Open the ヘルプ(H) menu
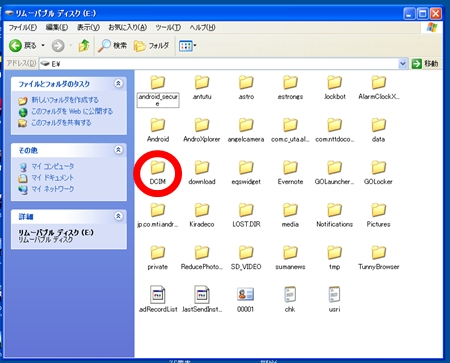The height and width of the screenshot is (363, 450). tap(202, 27)
